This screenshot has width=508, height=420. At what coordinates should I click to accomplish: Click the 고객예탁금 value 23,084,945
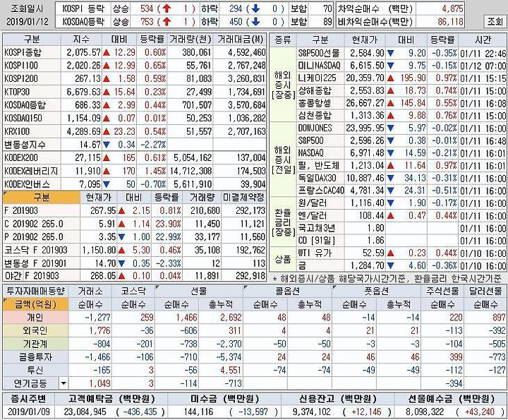85,412
